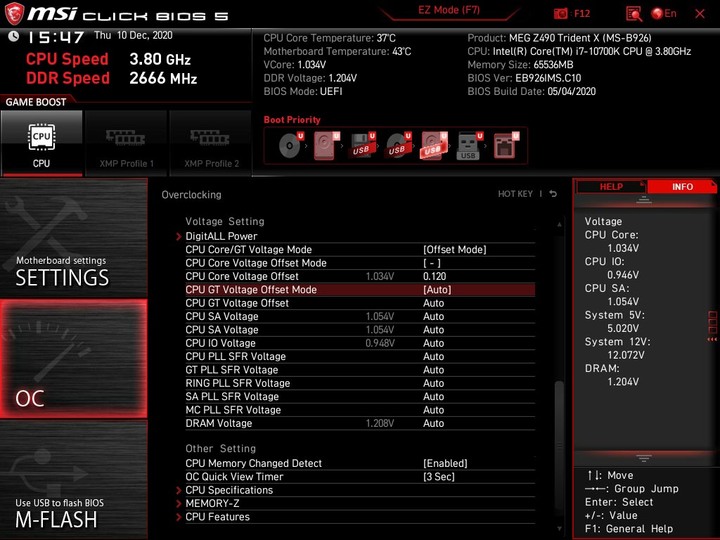
Task: Edit the GT PLL SFR Voltage value
Action: pos(433,370)
